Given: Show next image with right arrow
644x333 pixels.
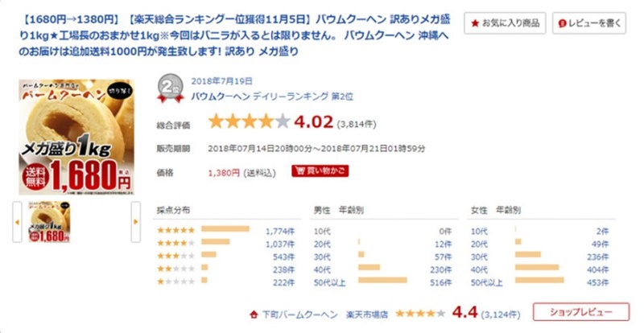Looking at the screenshot, I should [x=135, y=222].
